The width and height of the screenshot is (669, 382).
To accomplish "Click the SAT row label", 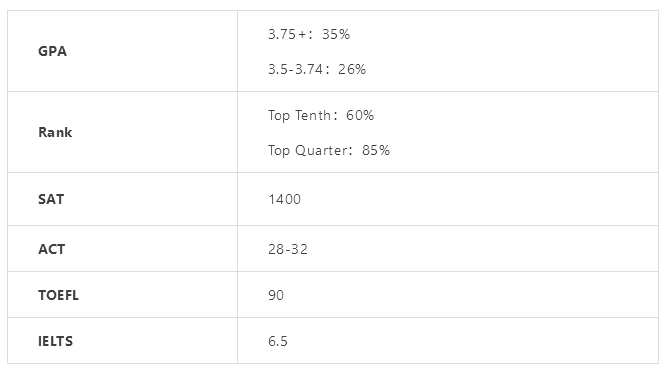I will click(x=51, y=199).
